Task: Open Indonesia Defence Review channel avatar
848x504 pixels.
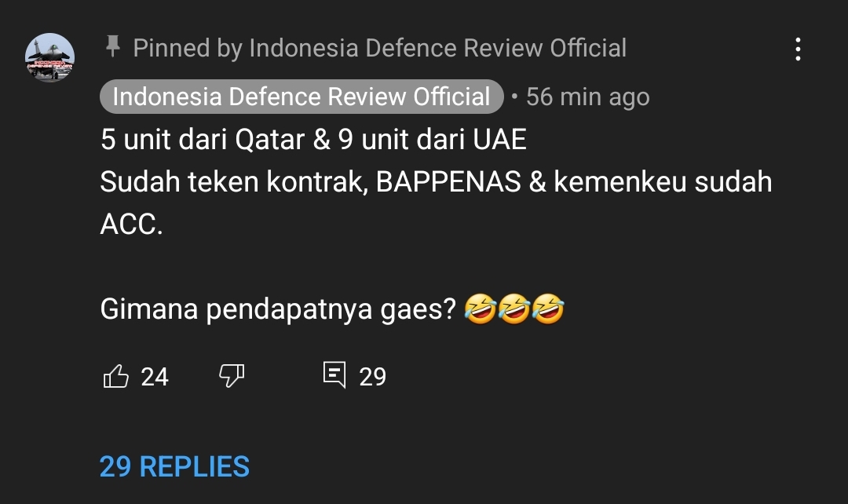Action: 49,58
